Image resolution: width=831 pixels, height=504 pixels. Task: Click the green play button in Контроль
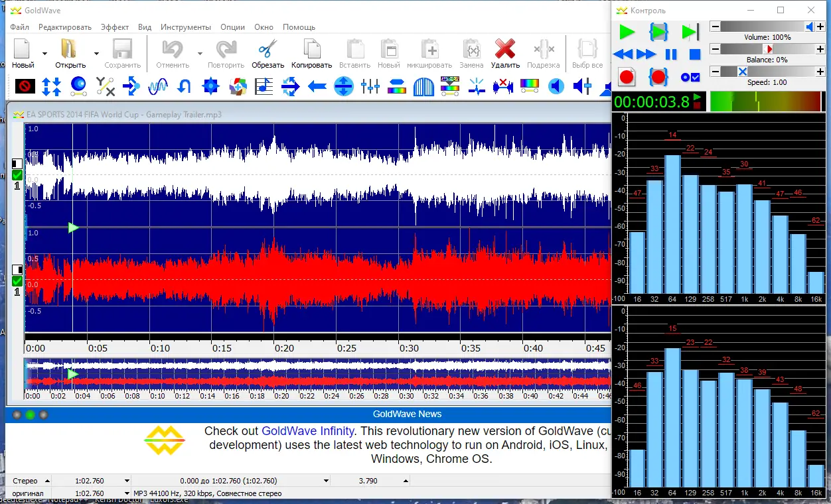click(x=627, y=32)
